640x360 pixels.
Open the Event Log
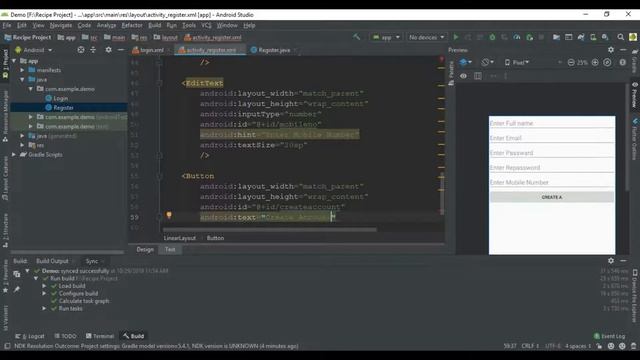click(x=609, y=336)
